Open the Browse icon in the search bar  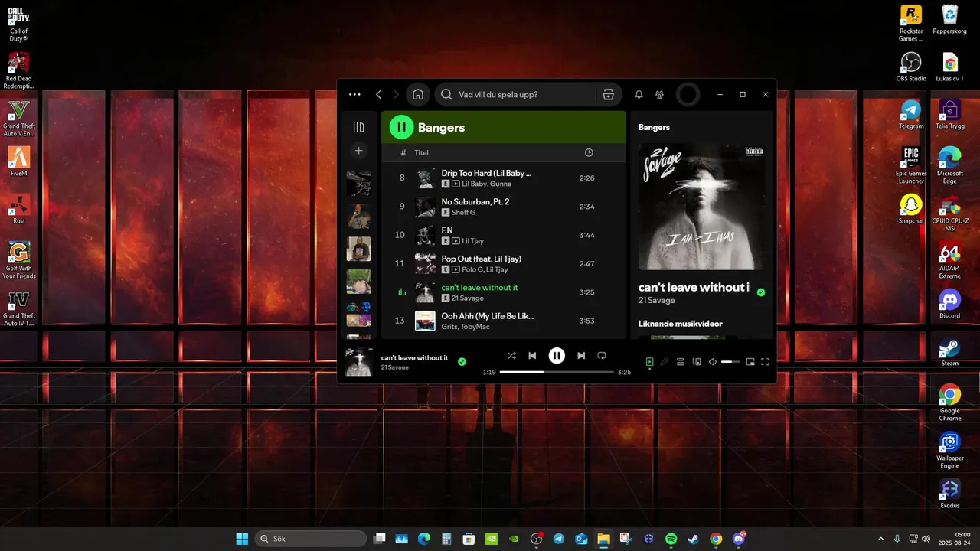tap(608, 94)
